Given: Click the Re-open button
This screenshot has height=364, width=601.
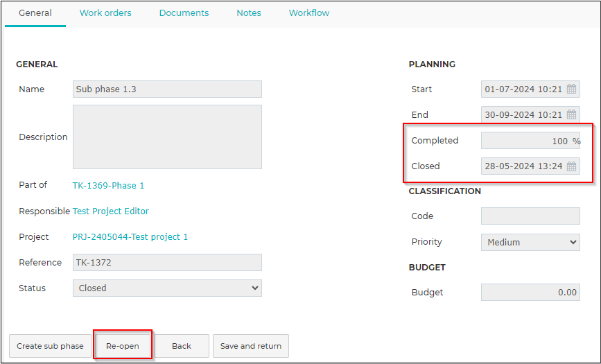Looking at the screenshot, I should [123, 346].
